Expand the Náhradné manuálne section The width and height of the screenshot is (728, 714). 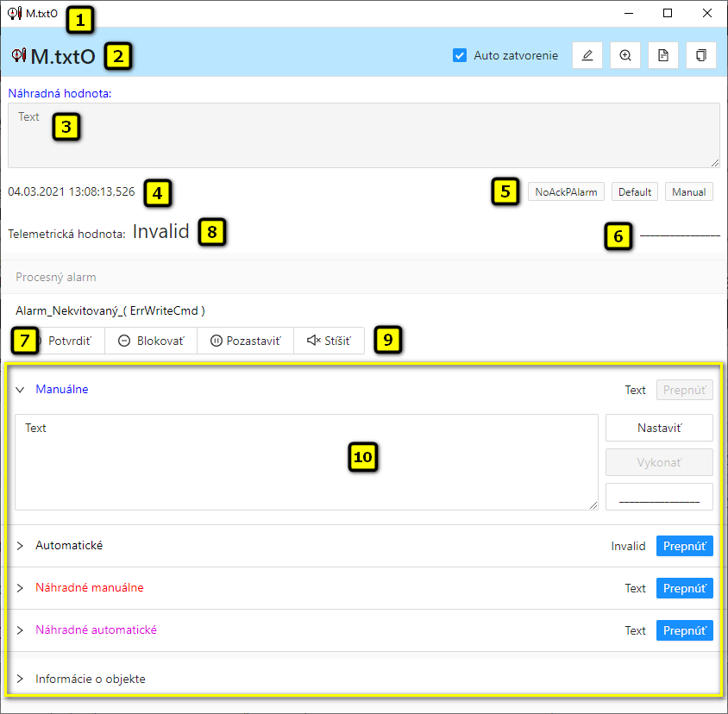20,588
